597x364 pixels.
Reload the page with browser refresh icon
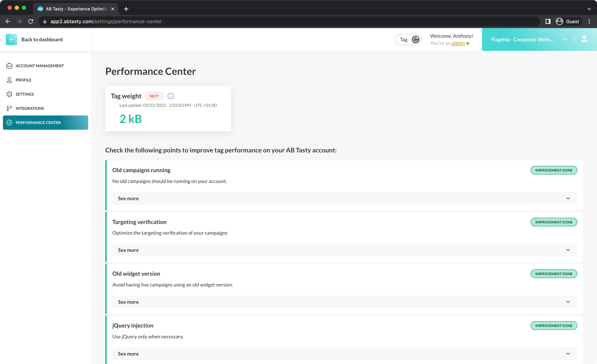(x=31, y=21)
